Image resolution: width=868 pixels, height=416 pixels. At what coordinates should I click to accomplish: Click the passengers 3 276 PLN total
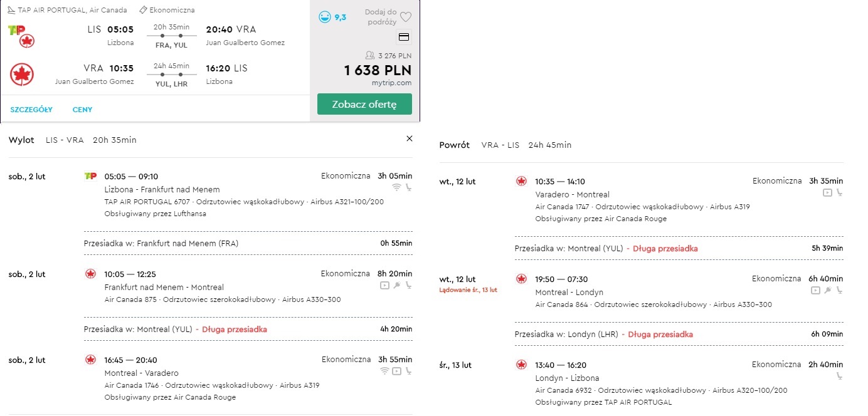pyautogui.click(x=389, y=56)
